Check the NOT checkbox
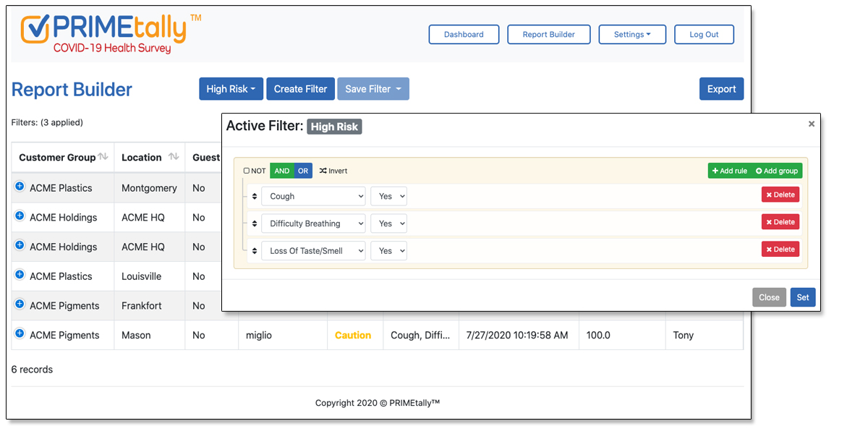The height and width of the screenshot is (434, 868). (x=247, y=171)
